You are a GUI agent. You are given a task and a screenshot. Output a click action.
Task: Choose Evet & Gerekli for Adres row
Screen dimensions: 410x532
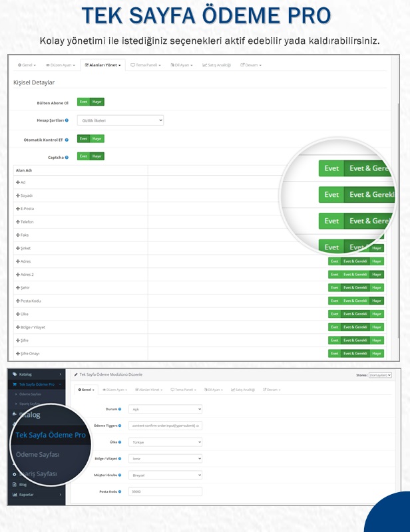[355, 261]
